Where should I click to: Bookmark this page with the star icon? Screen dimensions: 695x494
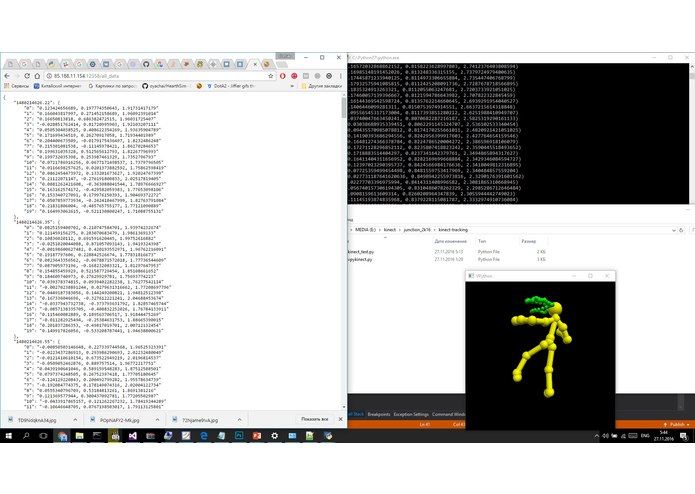pos(270,76)
